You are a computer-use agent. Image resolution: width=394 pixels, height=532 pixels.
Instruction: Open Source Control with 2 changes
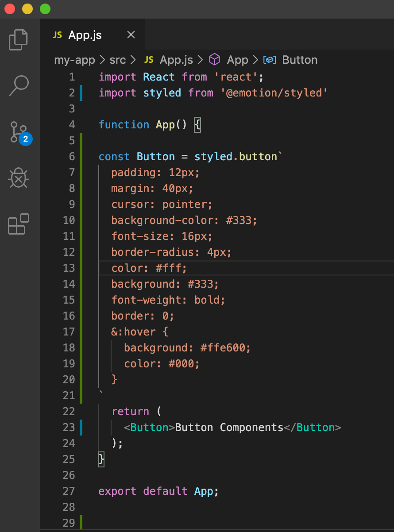point(21,132)
